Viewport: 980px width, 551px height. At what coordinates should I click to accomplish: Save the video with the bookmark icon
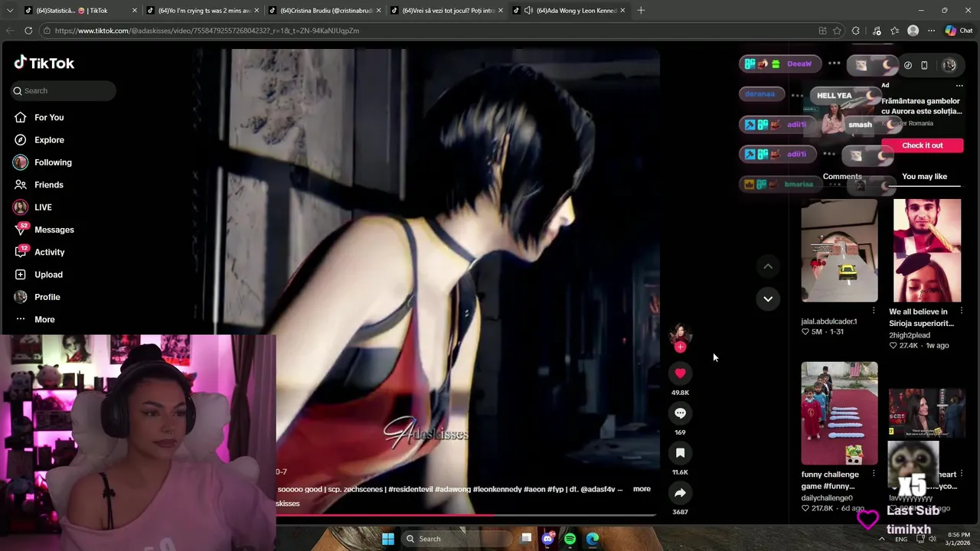(680, 453)
